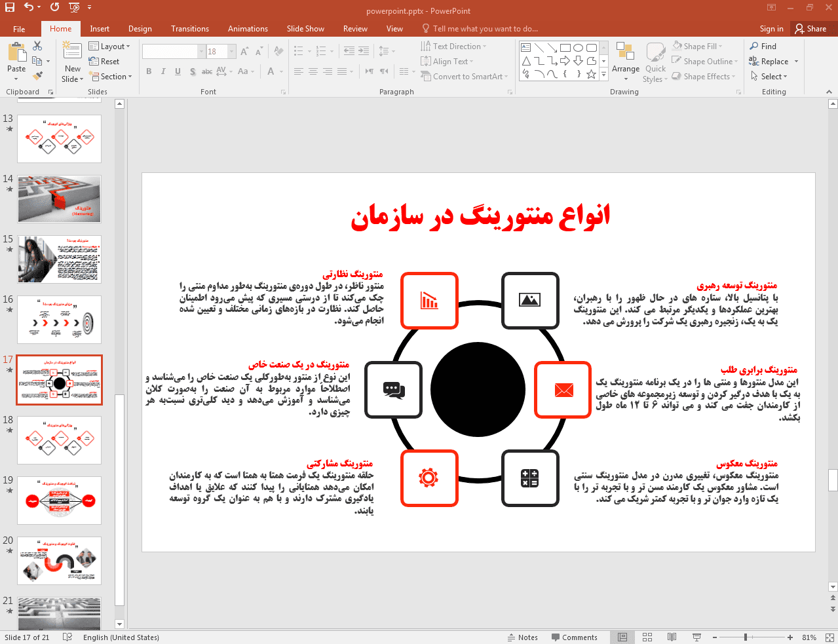The image size is (838, 644).
Task: Open the Notes pane from status bar
Action: [x=523, y=637]
